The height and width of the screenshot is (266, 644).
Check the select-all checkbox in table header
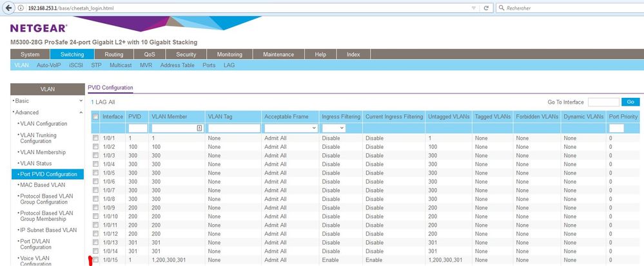pyautogui.click(x=95, y=117)
